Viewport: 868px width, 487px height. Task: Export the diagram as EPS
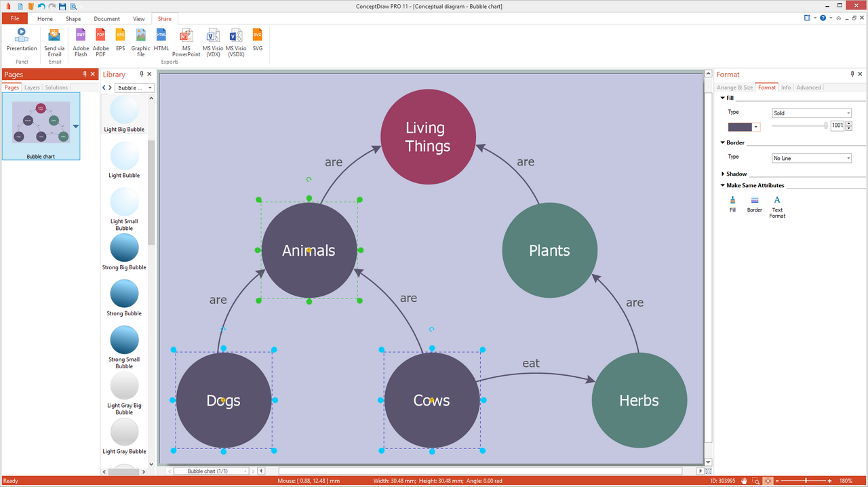120,39
